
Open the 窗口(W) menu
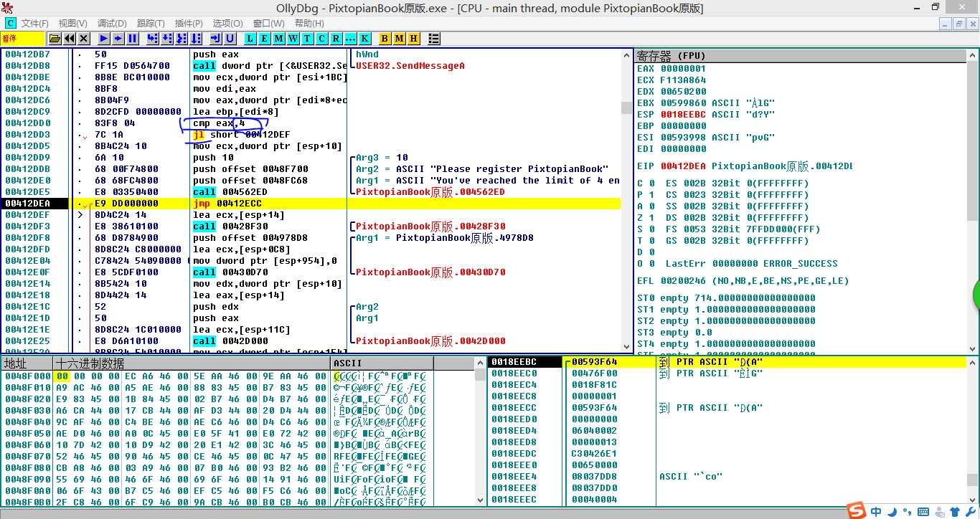click(269, 24)
